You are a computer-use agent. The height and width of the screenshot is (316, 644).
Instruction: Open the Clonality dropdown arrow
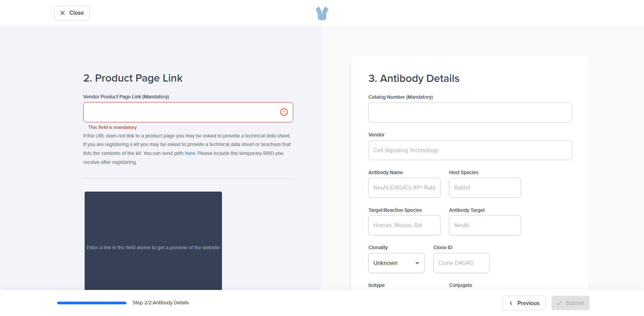point(417,263)
